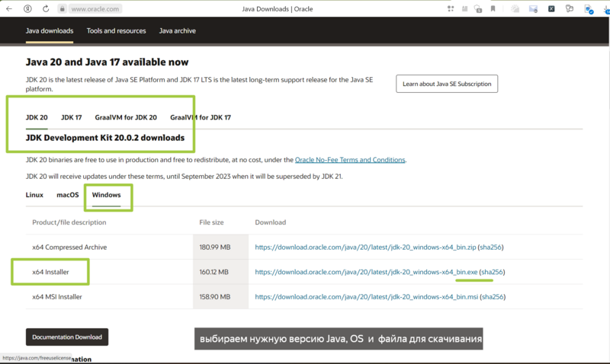The height and width of the screenshot is (364, 610).
Task: Open the four-dots extensions icon
Action: (451, 8)
